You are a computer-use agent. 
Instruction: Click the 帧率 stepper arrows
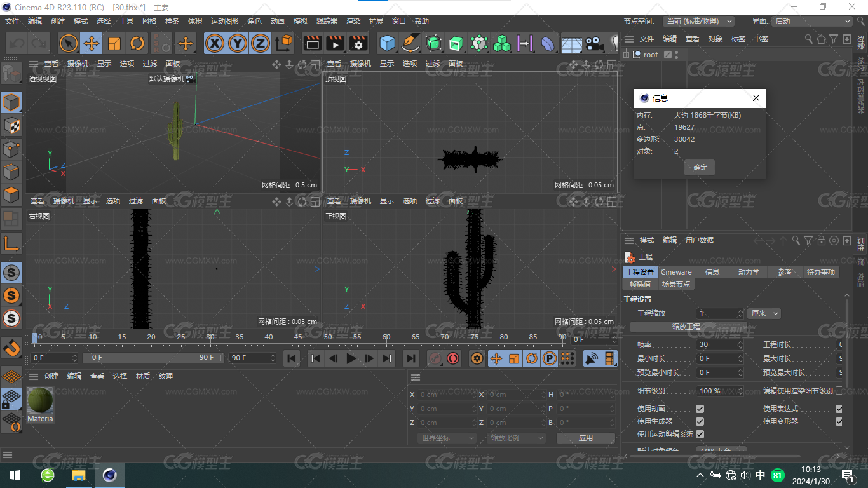(740, 344)
